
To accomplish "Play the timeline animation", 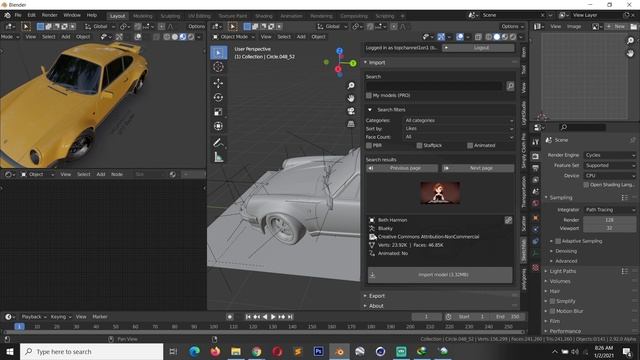I will 273,317.
